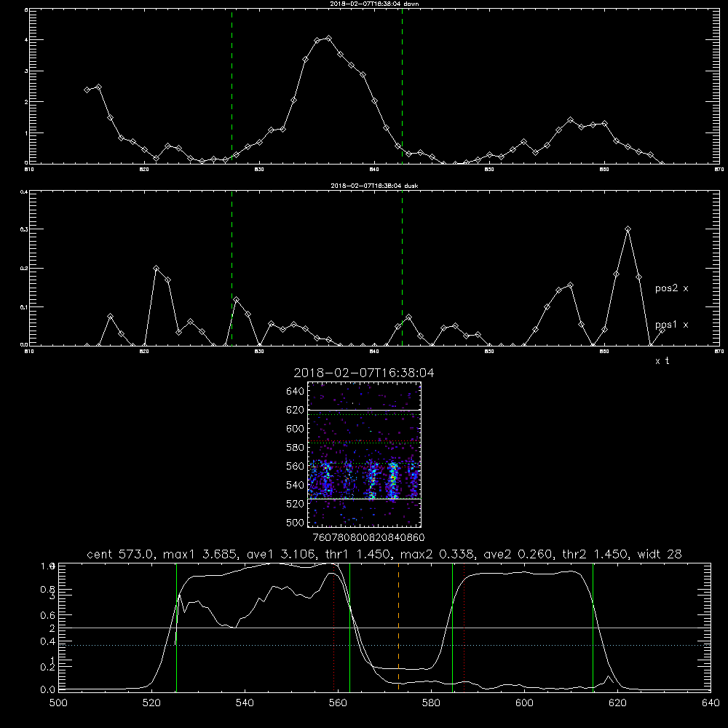This screenshot has height=728, width=728.
Task: Click the orange dashed center line in bottom plot
Action: [398, 627]
